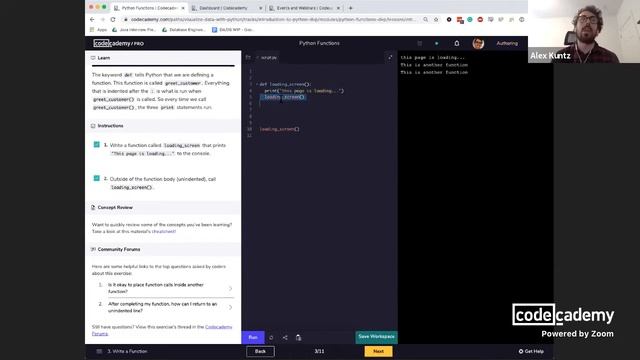Click the loading_screen() call on line 10
This screenshot has height=360, width=640.
[280, 129]
